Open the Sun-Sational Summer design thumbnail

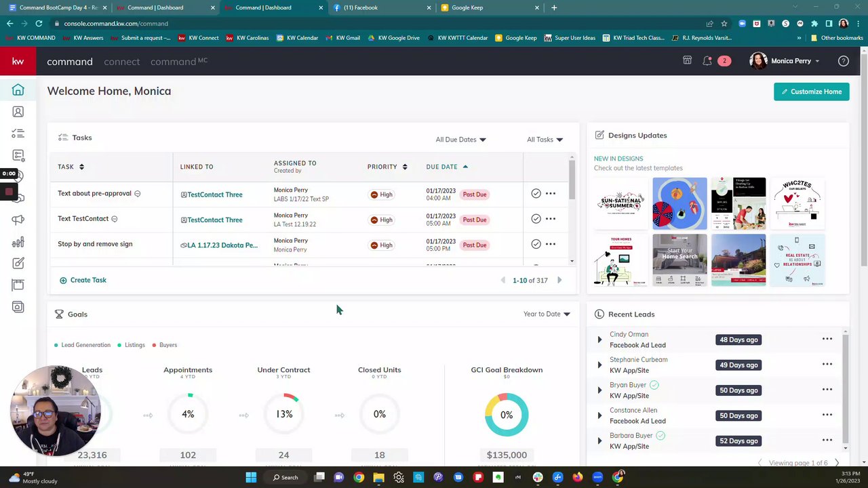click(x=620, y=203)
